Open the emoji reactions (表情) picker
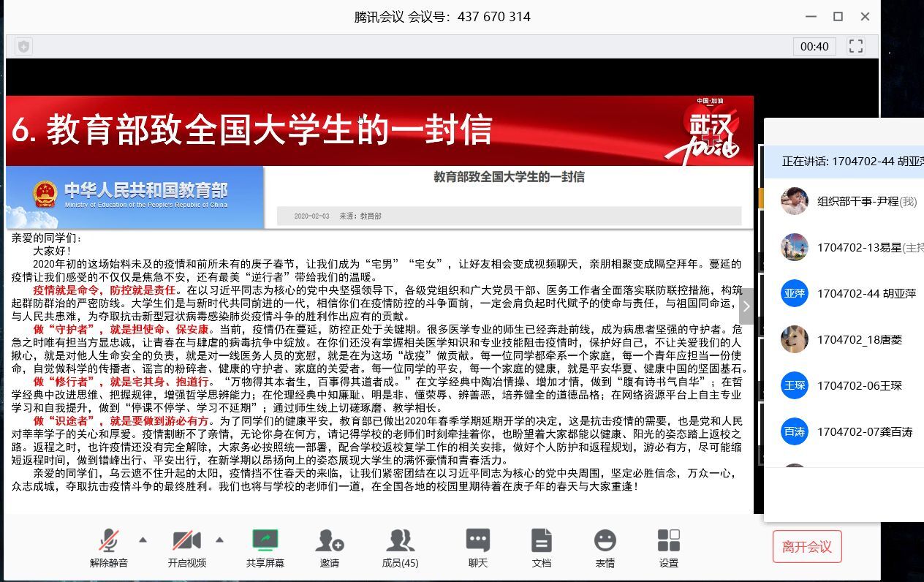Image resolution: width=924 pixels, height=582 pixels. pyautogui.click(x=605, y=548)
